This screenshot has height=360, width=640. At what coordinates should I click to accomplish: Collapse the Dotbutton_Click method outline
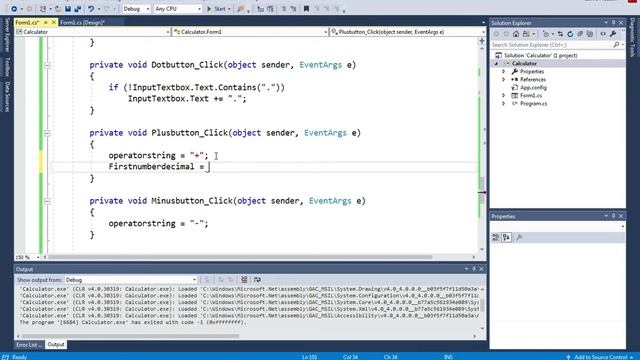(47, 65)
